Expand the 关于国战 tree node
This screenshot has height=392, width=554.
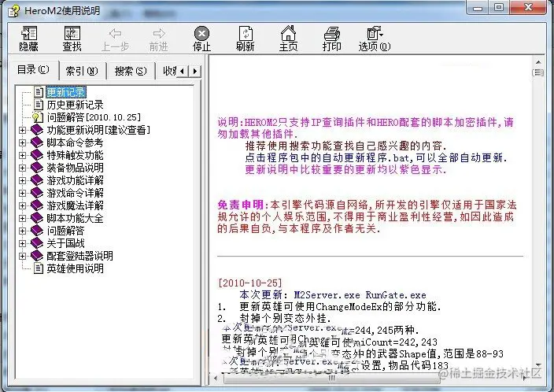(22, 243)
